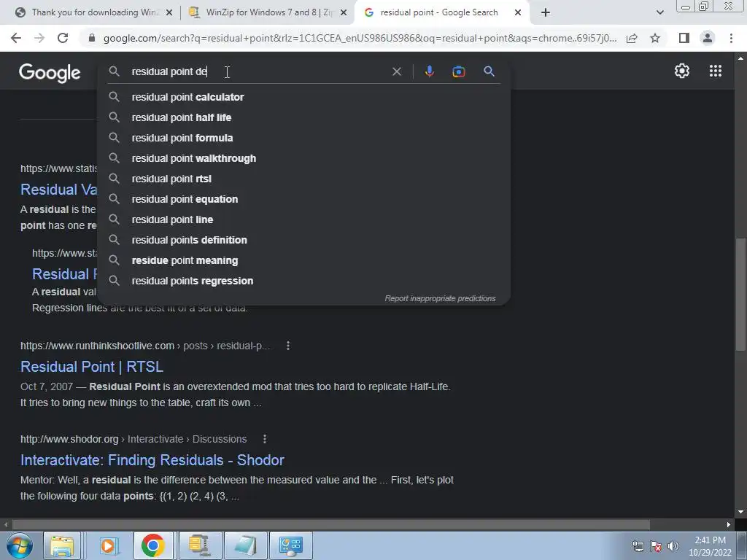Submit search with blue magnifier icon

click(489, 71)
